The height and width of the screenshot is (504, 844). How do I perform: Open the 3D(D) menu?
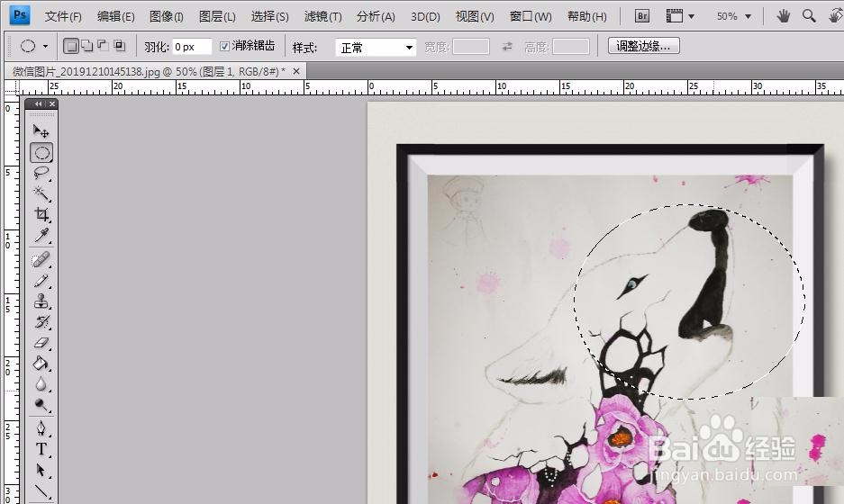[425, 17]
